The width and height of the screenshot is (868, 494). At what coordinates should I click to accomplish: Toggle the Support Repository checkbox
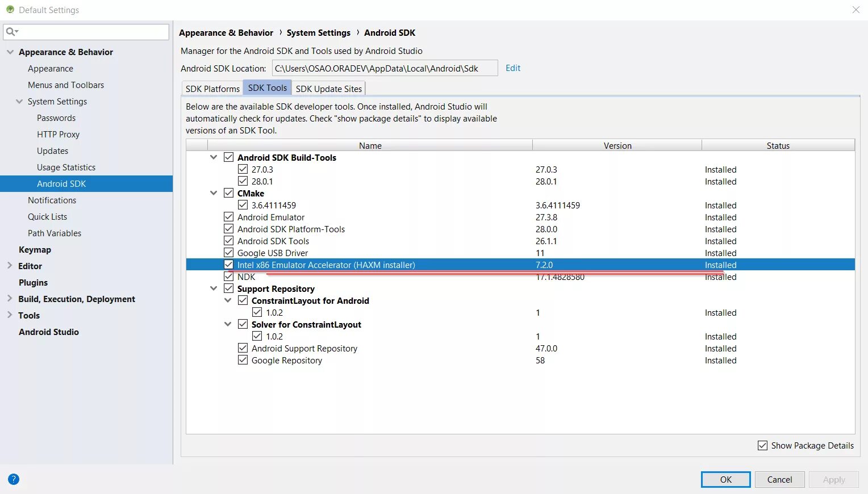228,288
